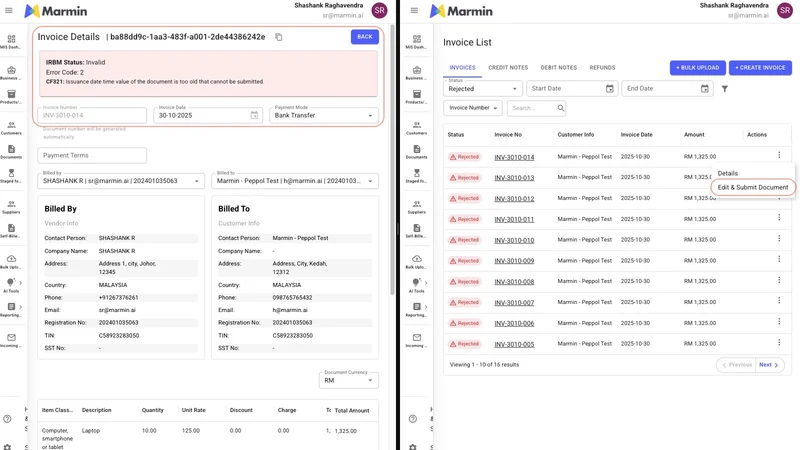Go to Next page of results
Screen dimensions: 800x450
point(769,365)
